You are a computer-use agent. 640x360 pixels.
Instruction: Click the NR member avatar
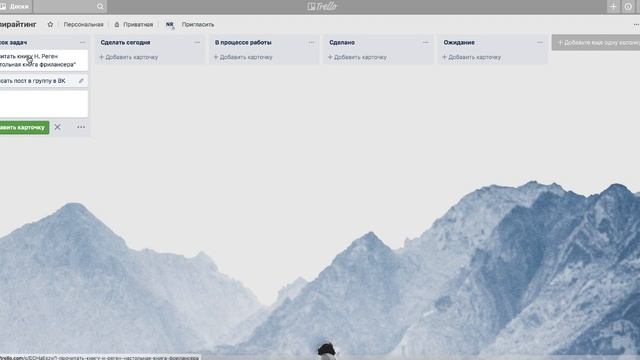170,24
